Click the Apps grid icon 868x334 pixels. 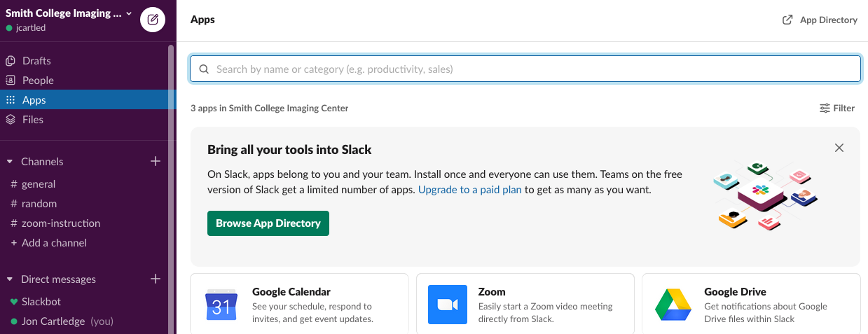coord(11,100)
